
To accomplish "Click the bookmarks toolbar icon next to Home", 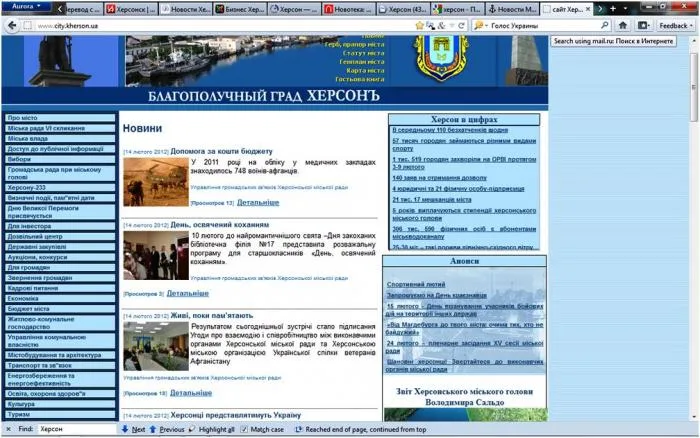I will point(642,25).
